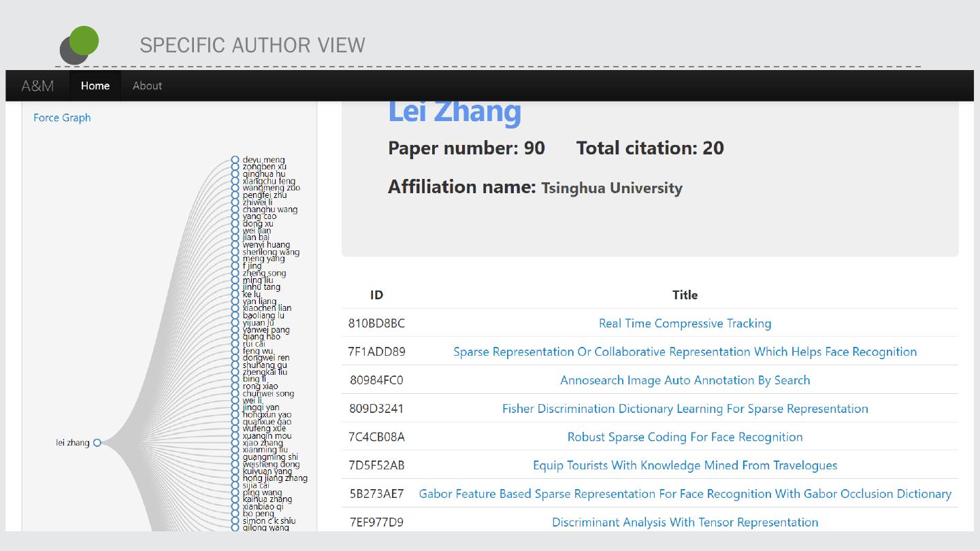Click the guangming shi coauthor node
The image size is (980, 551).
pos(235,457)
